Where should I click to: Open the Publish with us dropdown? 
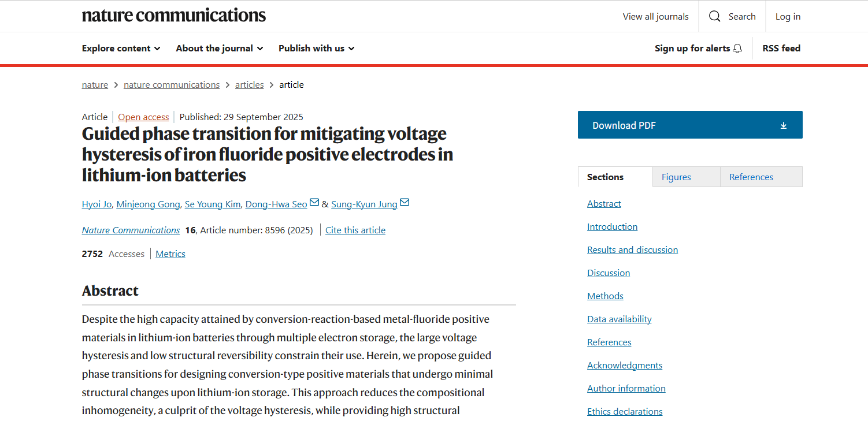click(x=317, y=49)
